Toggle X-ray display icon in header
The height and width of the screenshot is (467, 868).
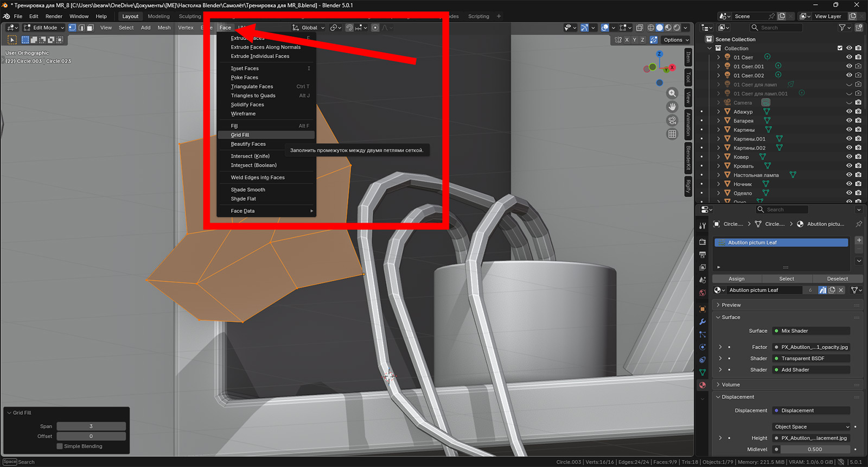click(x=640, y=28)
